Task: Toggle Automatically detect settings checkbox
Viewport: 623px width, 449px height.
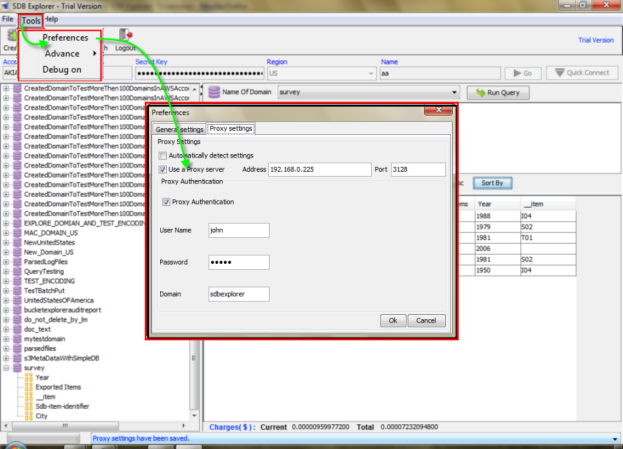Action: click(163, 155)
